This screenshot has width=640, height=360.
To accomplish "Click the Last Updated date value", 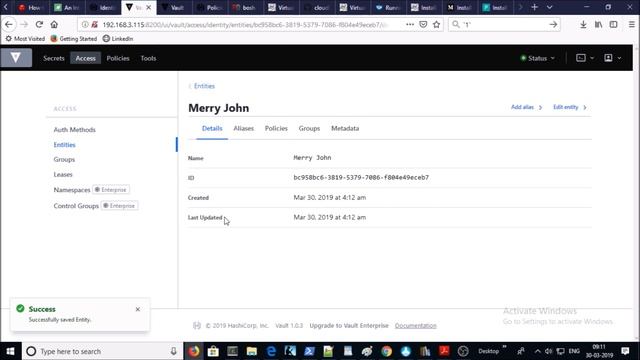I will [330, 218].
